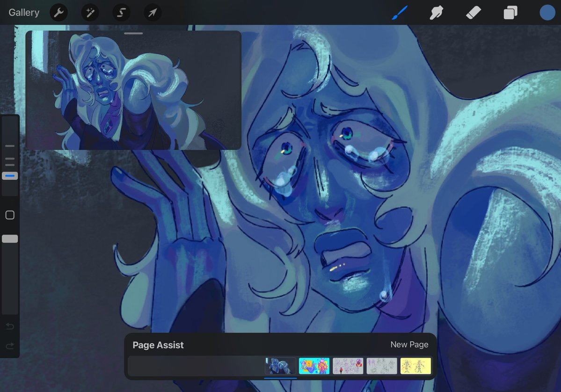Return to the Gallery

click(x=24, y=13)
